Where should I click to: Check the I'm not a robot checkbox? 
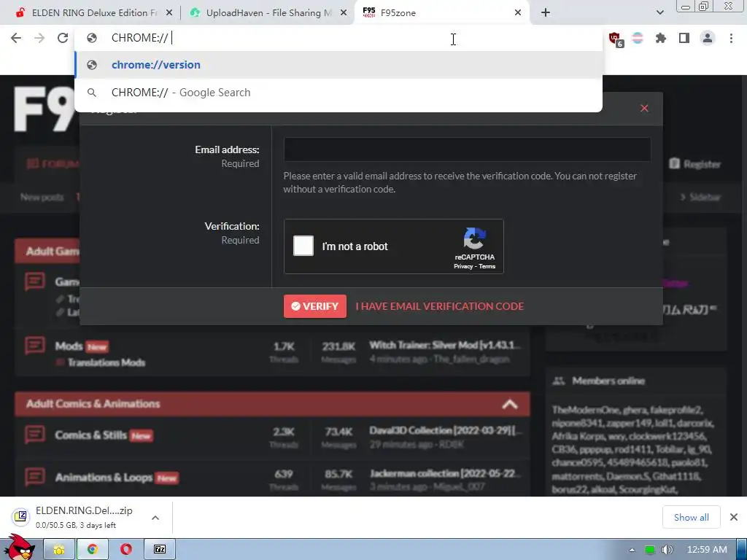point(303,246)
